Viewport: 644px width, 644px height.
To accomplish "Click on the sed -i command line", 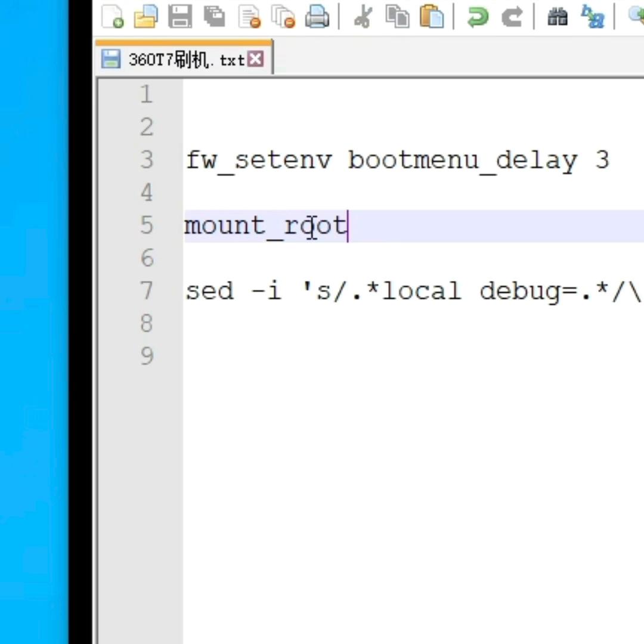I will coord(411,292).
